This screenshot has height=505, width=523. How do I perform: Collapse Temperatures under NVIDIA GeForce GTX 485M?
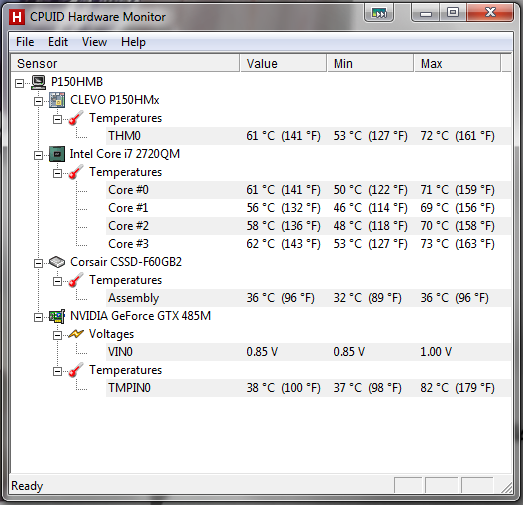[x=58, y=371]
